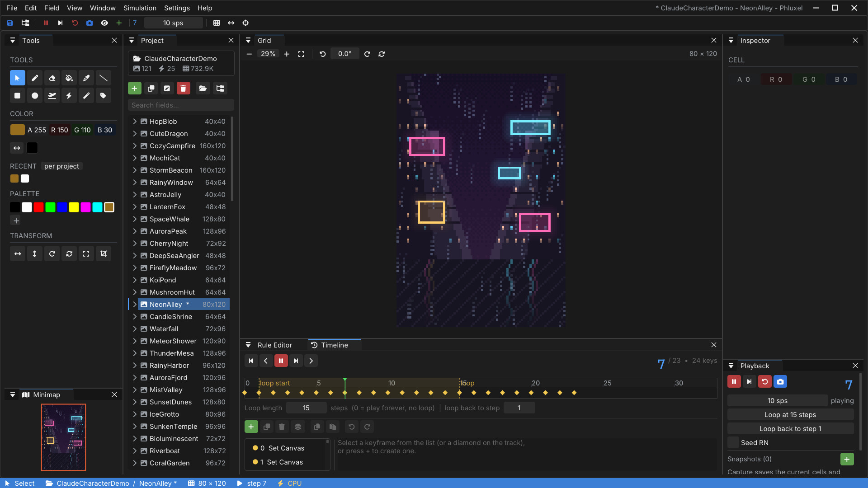Add a snapshot with green plus
The image size is (868, 488).
tap(847, 459)
